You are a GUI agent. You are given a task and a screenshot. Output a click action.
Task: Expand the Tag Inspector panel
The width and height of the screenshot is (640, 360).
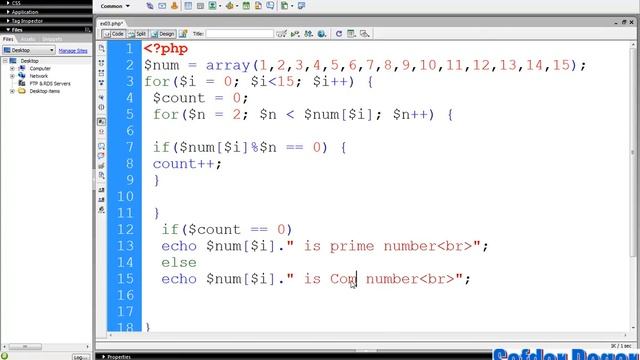tap(8, 21)
